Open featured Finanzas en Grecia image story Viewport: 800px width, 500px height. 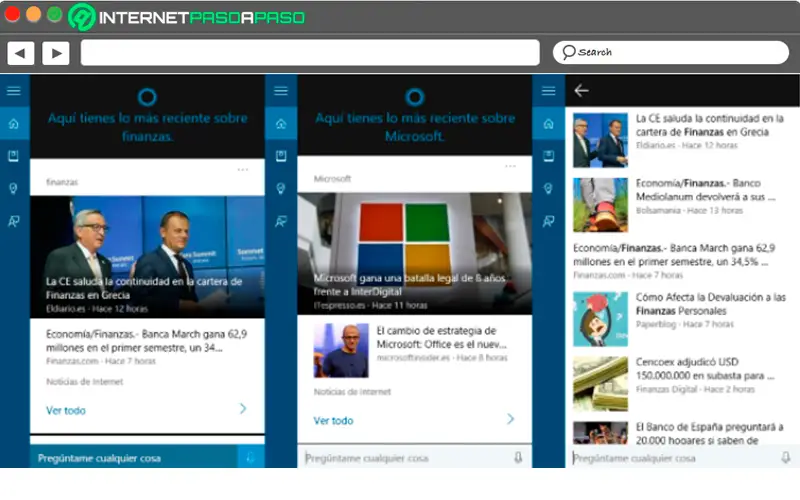tap(147, 257)
